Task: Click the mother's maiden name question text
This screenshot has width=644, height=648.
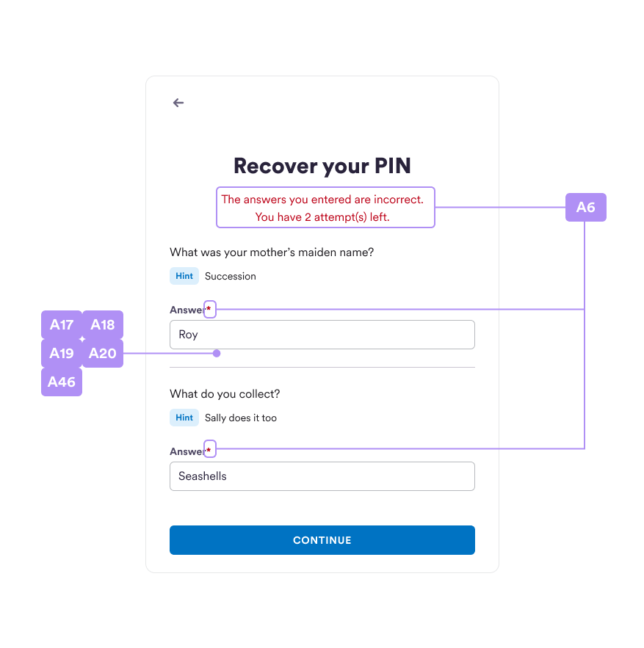Action: (272, 252)
